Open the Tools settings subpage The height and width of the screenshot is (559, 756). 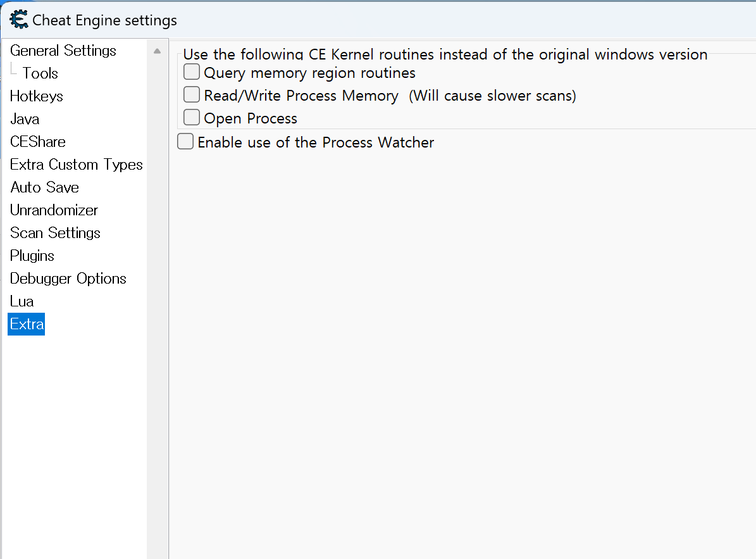(x=40, y=73)
